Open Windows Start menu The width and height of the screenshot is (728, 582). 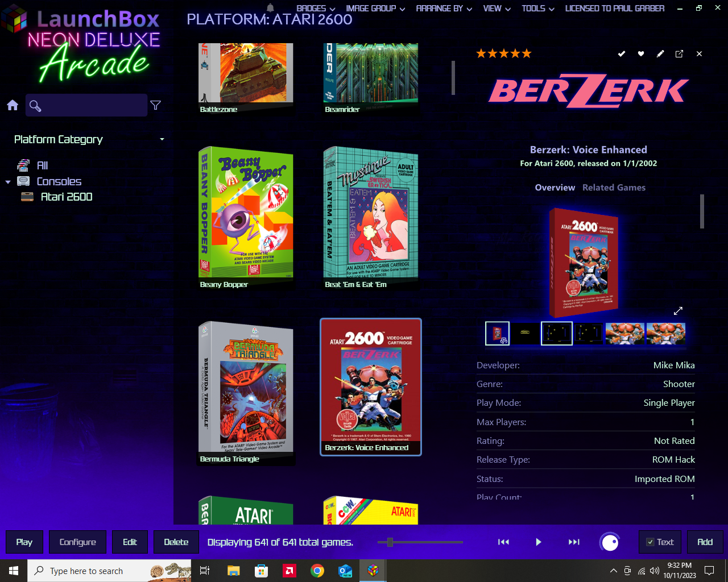click(14, 571)
